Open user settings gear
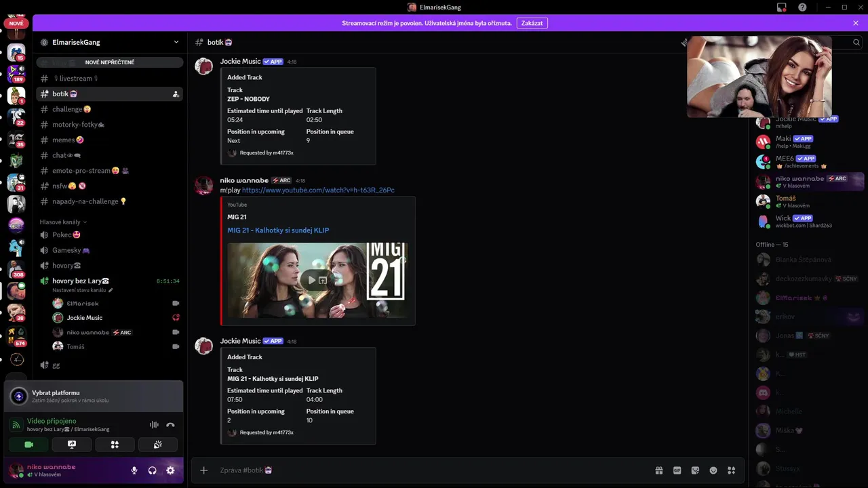Screen dimensions: 868x488 coord(170,470)
